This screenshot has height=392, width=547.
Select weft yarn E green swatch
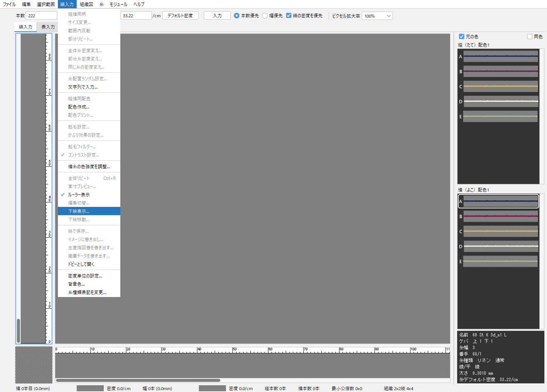pyautogui.click(x=500, y=261)
